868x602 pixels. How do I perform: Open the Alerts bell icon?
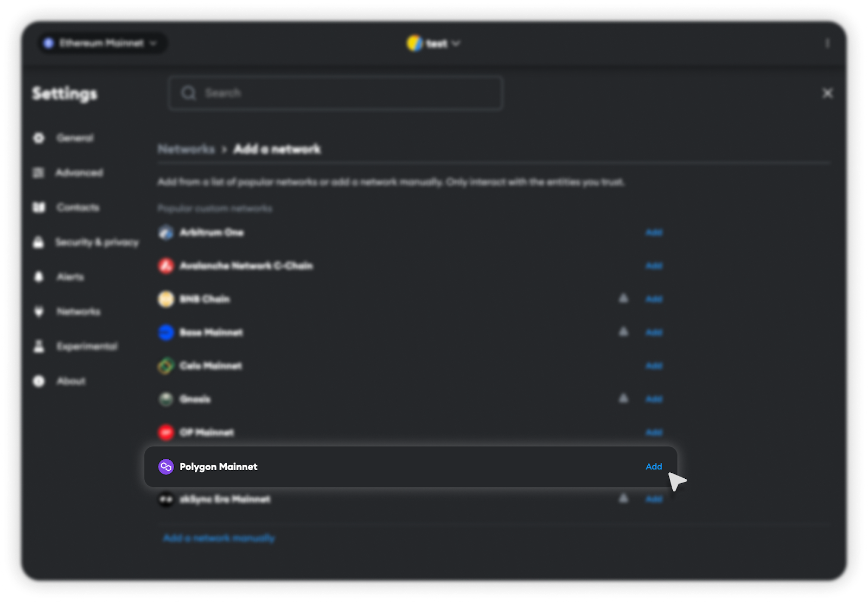click(39, 277)
